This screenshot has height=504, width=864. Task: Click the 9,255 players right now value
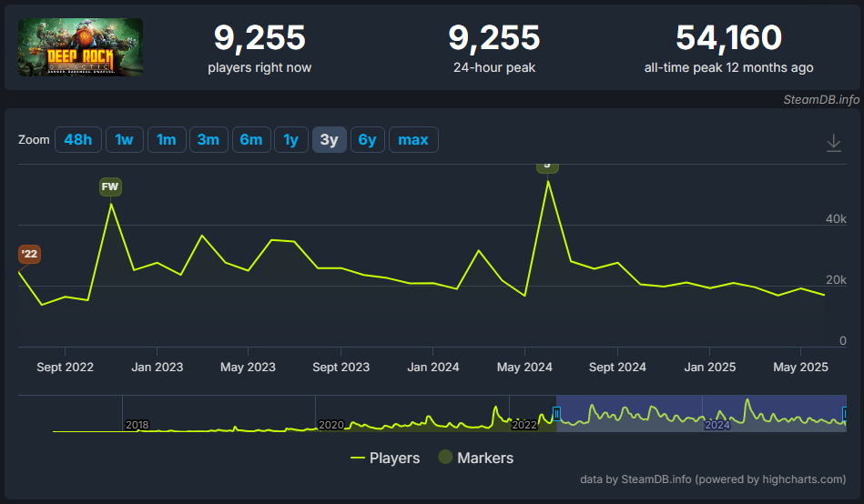[x=259, y=37]
